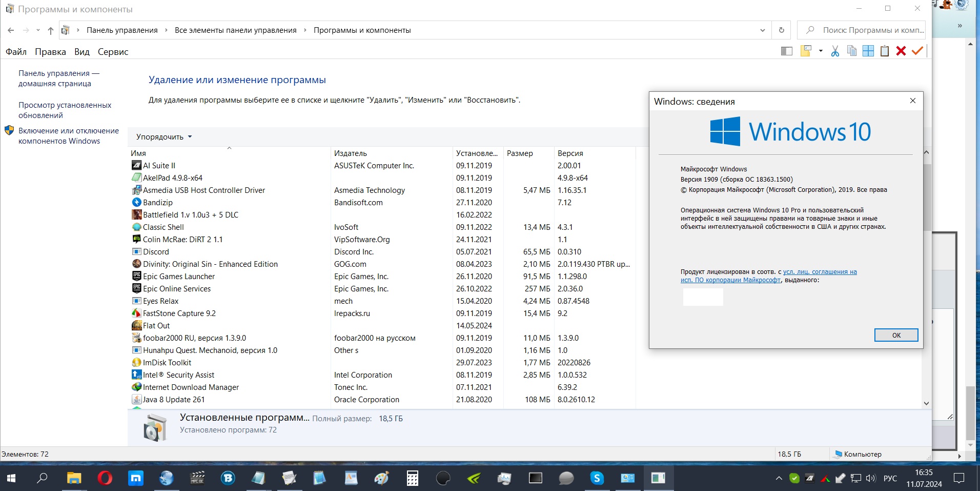Viewport: 980px width, 491px height.
Task: Open the recent locations dropdown arrow
Action: [38, 30]
